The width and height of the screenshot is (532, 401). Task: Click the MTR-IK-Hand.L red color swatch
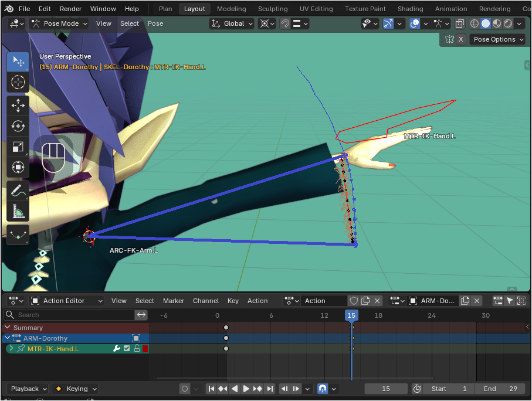[145, 348]
